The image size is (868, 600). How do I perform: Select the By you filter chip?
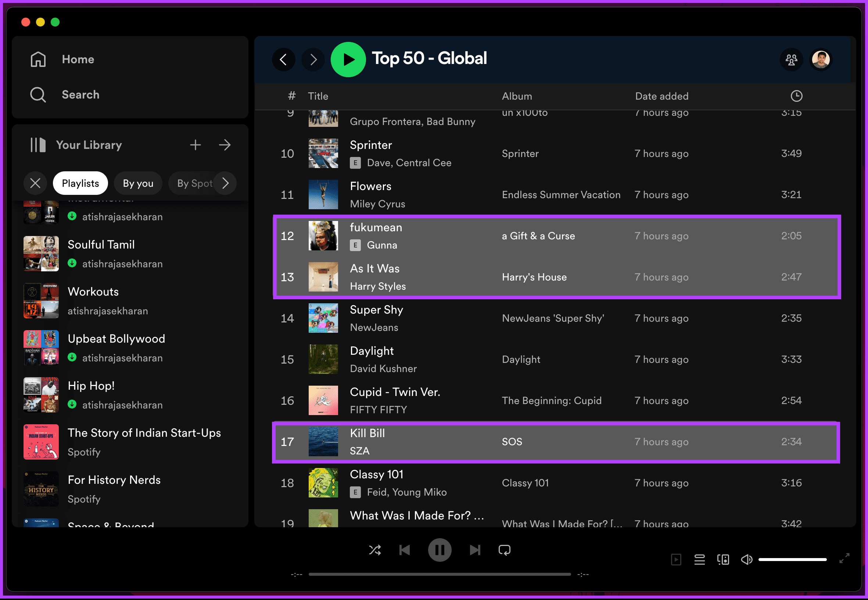[138, 183]
